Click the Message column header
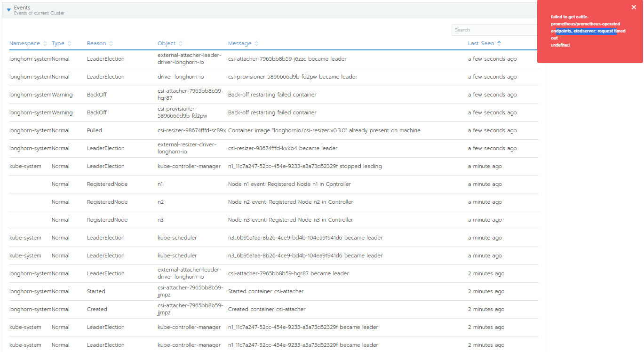The image size is (644, 352). [x=240, y=43]
